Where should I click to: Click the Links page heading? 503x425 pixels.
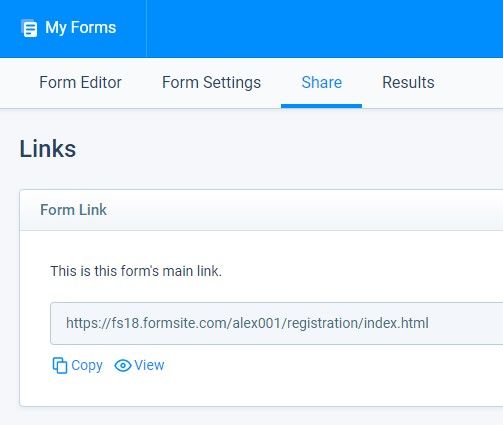pyautogui.click(x=48, y=149)
